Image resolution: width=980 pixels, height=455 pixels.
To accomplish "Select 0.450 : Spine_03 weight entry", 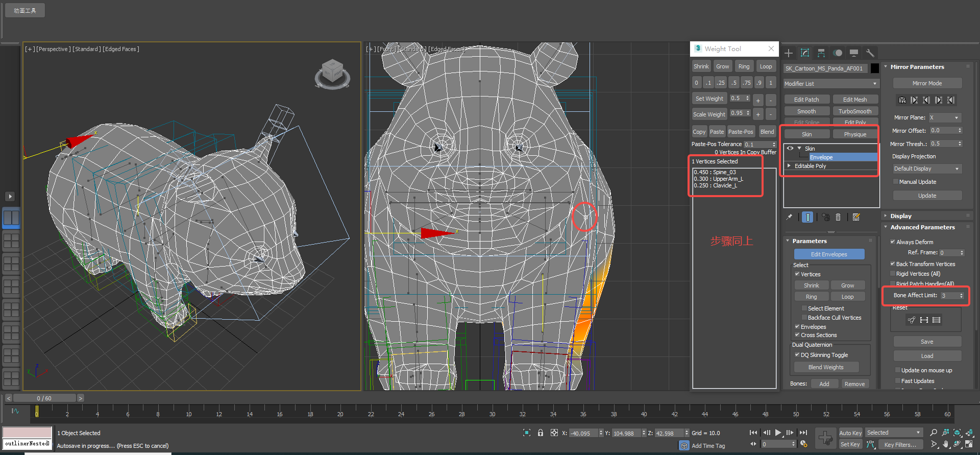I will click(715, 172).
